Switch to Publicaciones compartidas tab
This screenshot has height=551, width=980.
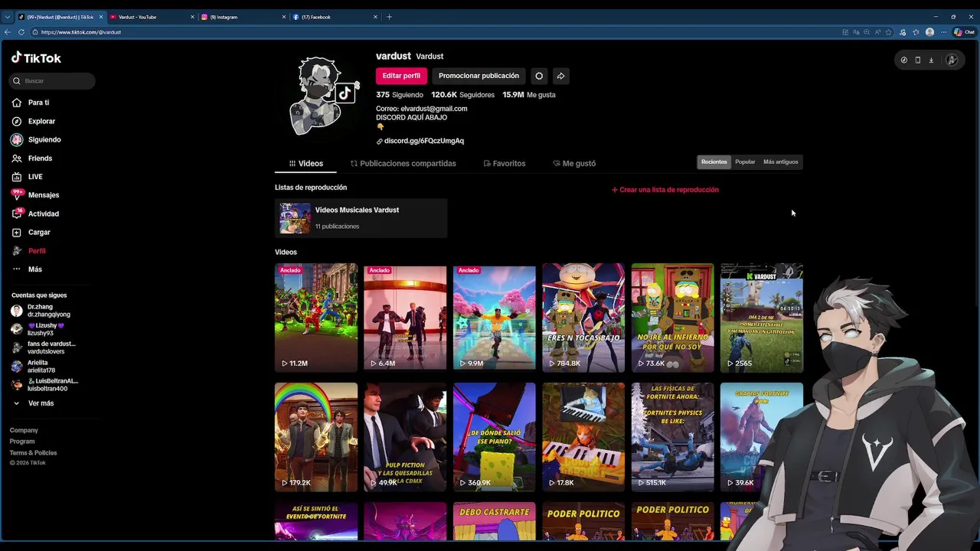coord(403,164)
